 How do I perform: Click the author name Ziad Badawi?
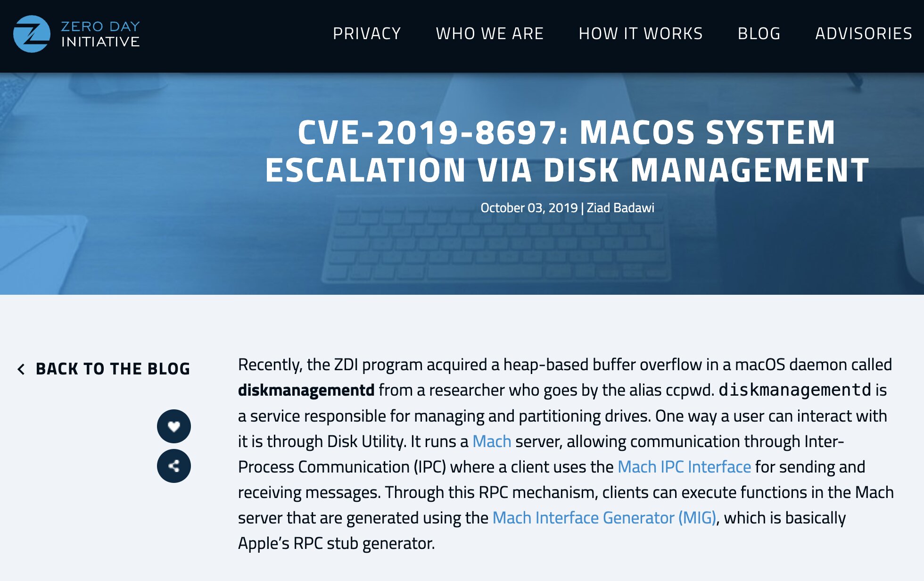click(x=620, y=208)
